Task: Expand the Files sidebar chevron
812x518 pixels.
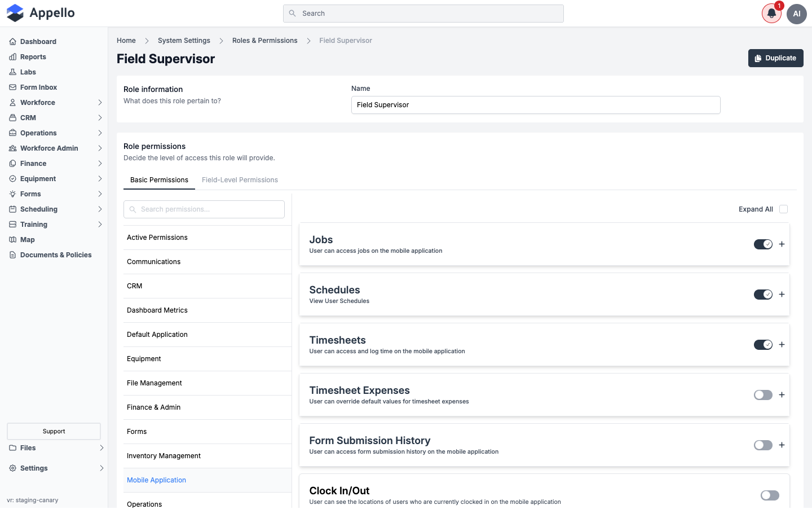Action: click(x=101, y=448)
